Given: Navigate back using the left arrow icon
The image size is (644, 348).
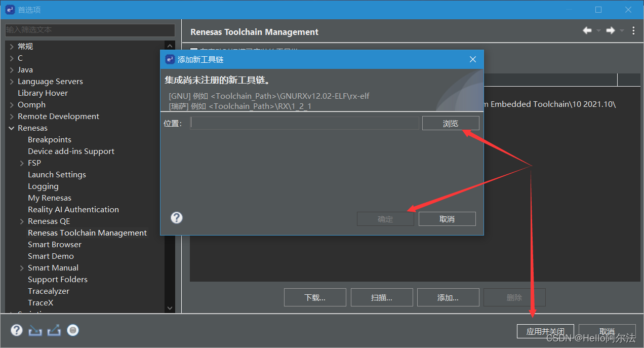Looking at the screenshot, I should tap(586, 30).
